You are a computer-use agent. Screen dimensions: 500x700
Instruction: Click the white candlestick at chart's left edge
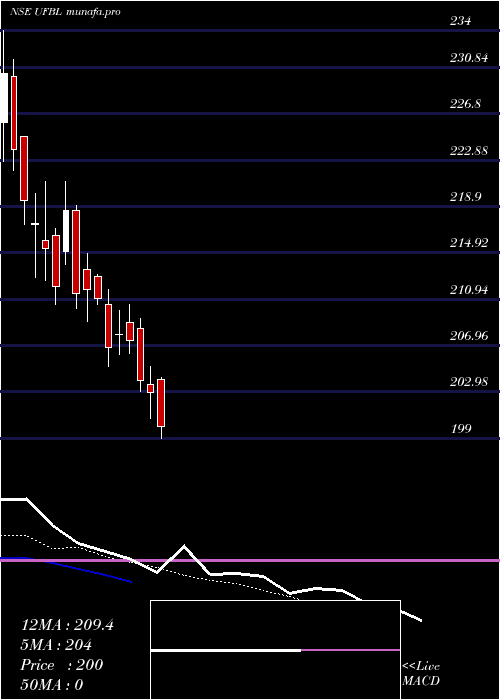[x=4, y=97]
